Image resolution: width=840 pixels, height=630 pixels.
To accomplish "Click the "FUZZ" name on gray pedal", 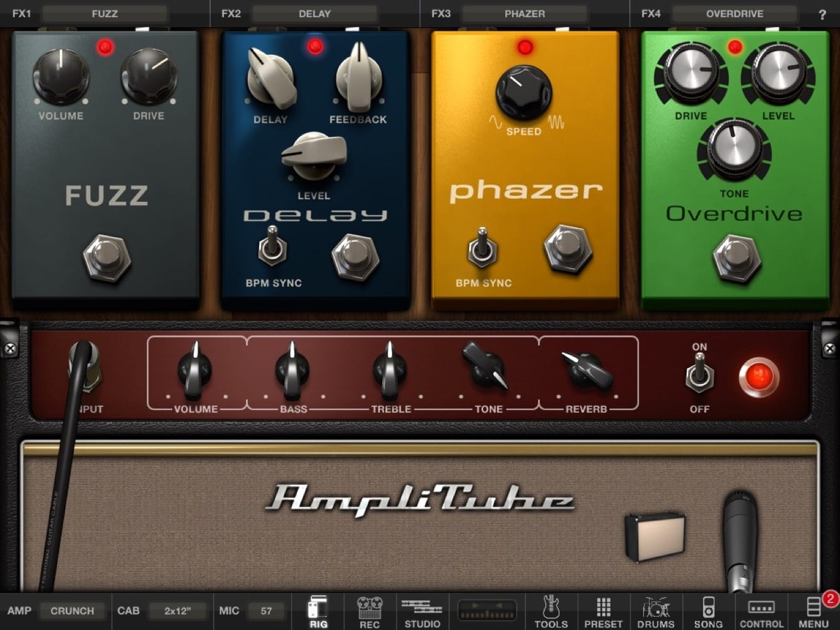I will (x=107, y=195).
